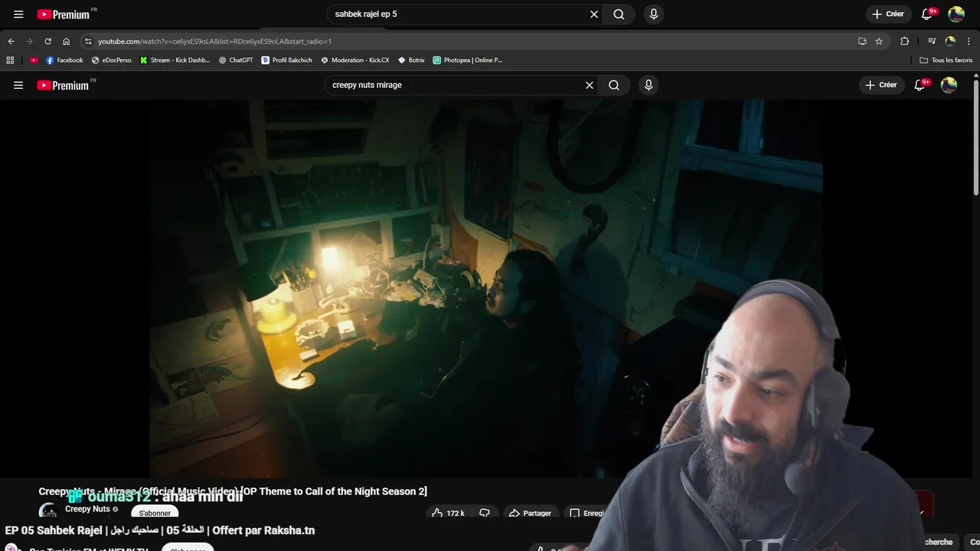Click the search magnifier beside 'sahbek rajel ep 5'
This screenshot has height=551, width=980.
619,14
